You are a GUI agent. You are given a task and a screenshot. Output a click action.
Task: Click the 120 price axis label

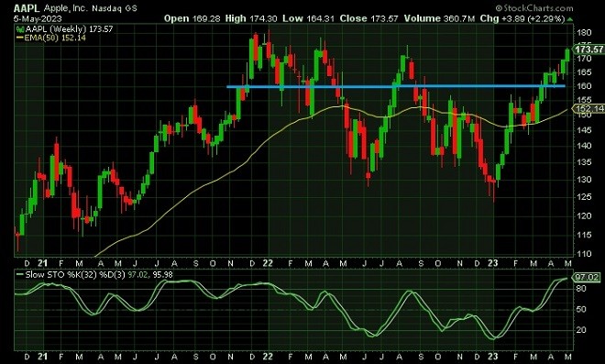point(584,216)
